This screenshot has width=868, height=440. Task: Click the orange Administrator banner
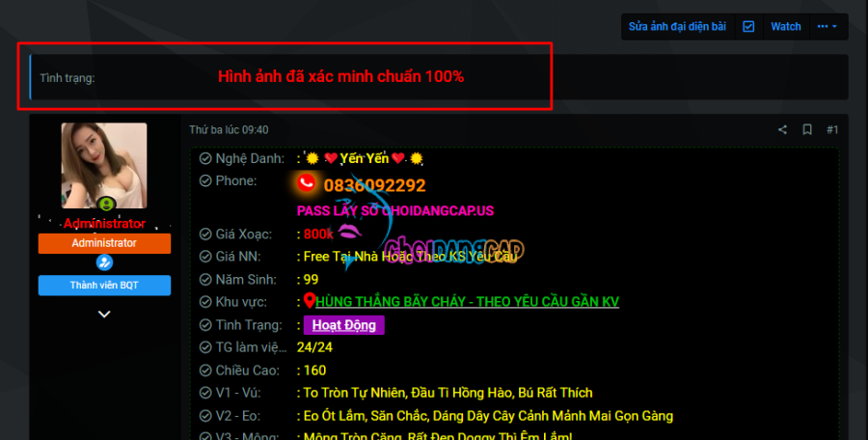104,243
